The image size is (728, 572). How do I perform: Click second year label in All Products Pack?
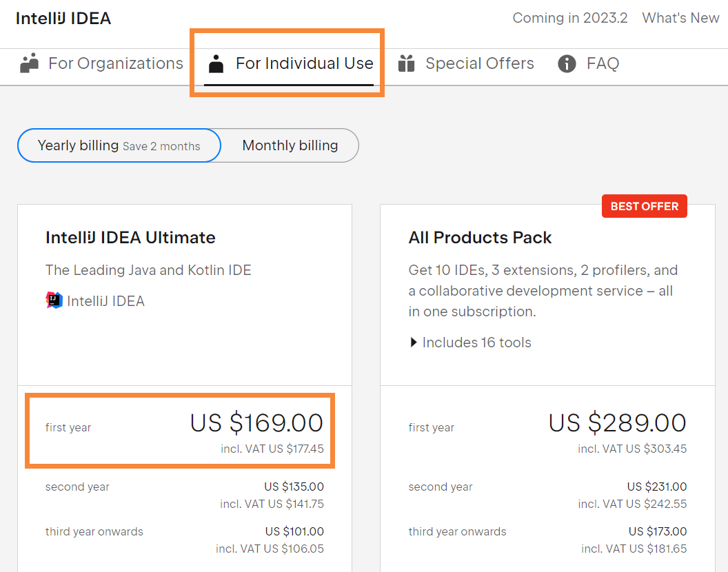click(x=441, y=487)
